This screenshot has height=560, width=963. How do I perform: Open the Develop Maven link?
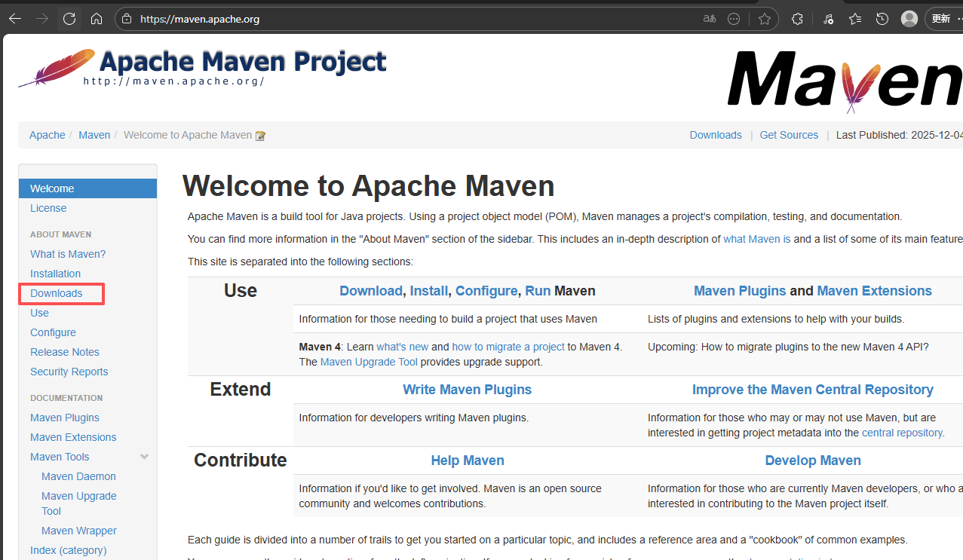813,461
